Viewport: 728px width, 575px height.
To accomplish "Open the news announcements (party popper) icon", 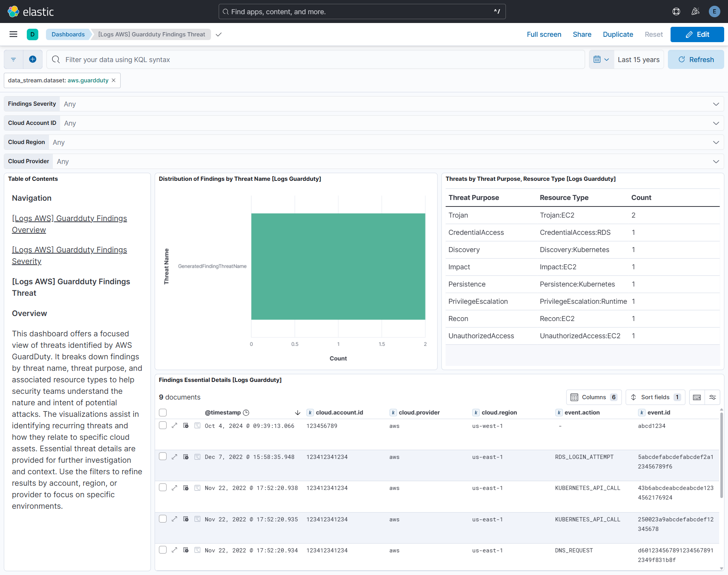I will click(x=695, y=11).
